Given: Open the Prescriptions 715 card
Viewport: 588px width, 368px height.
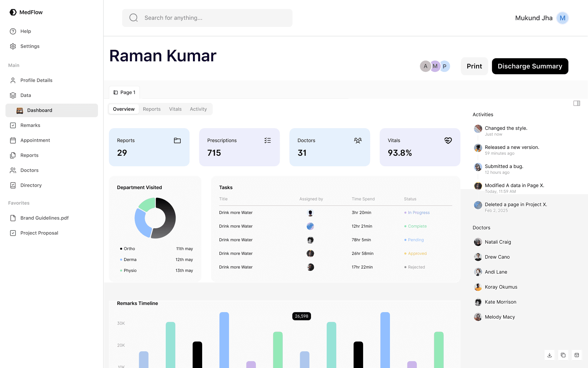Looking at the screenshot, I should pyautogui.click(x=239, y=147).
